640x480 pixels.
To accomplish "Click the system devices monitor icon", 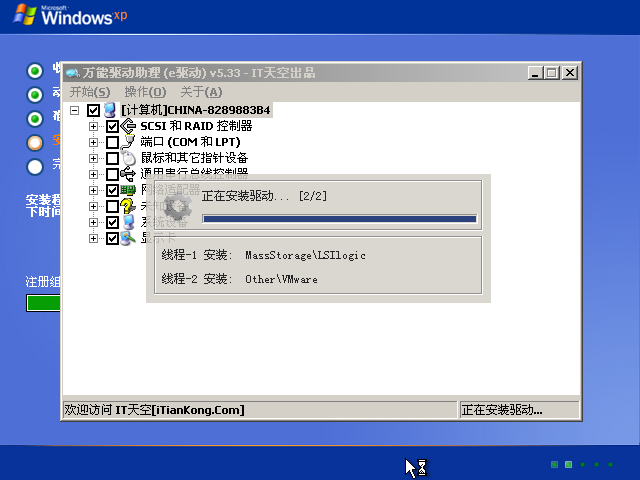I will (x=128, y=222).
